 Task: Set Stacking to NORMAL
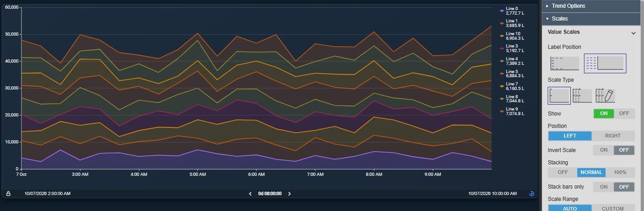tap(591, 173)
